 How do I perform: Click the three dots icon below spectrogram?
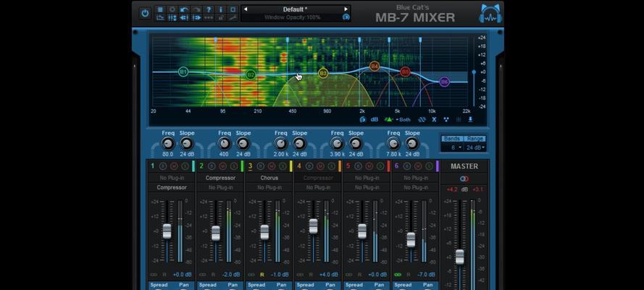point(446,120)
